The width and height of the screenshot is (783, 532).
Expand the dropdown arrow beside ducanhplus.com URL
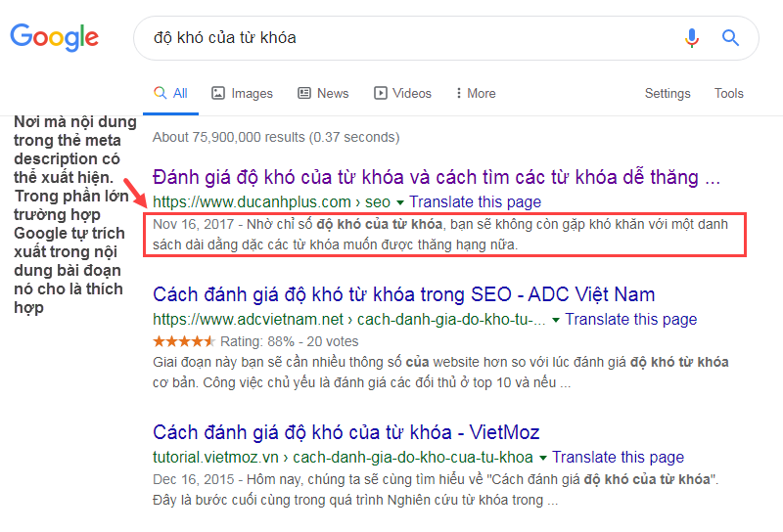pyautogui.click(x=400, y=202)
